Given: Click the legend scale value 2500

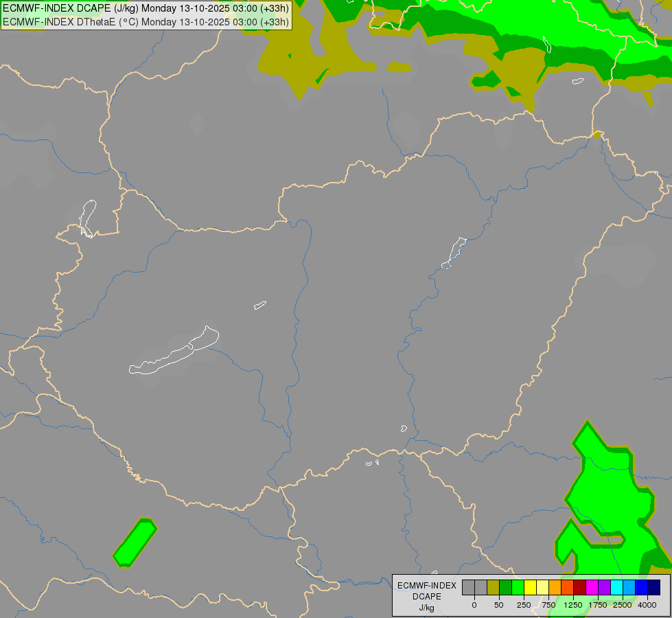Looking at the screenshot, I should pos(623,605).
